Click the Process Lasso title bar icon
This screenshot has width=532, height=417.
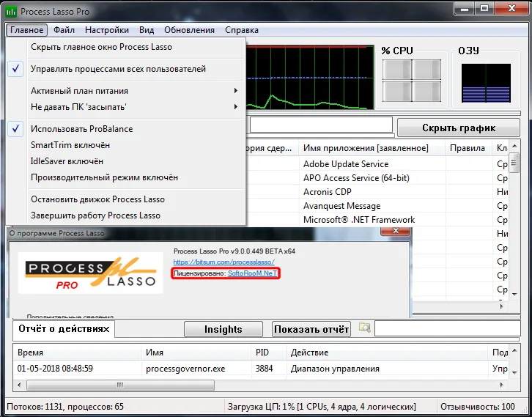(x=12, y=12)
